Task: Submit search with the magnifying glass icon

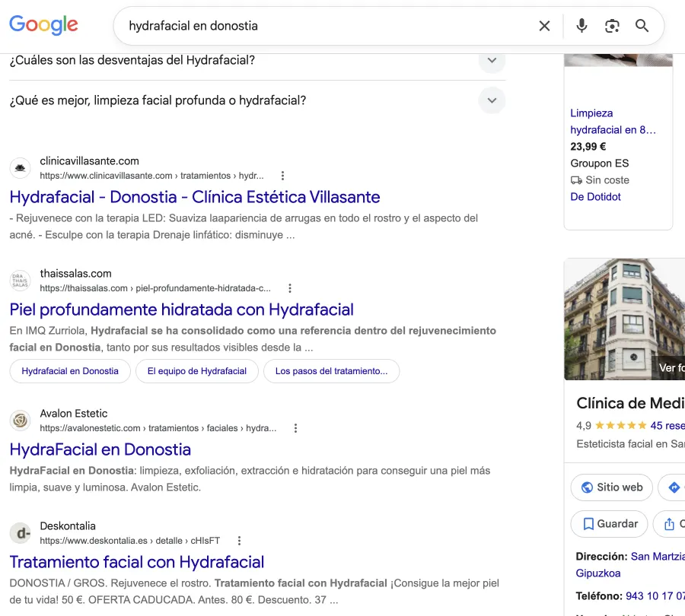Action: [x=642, y=26]
